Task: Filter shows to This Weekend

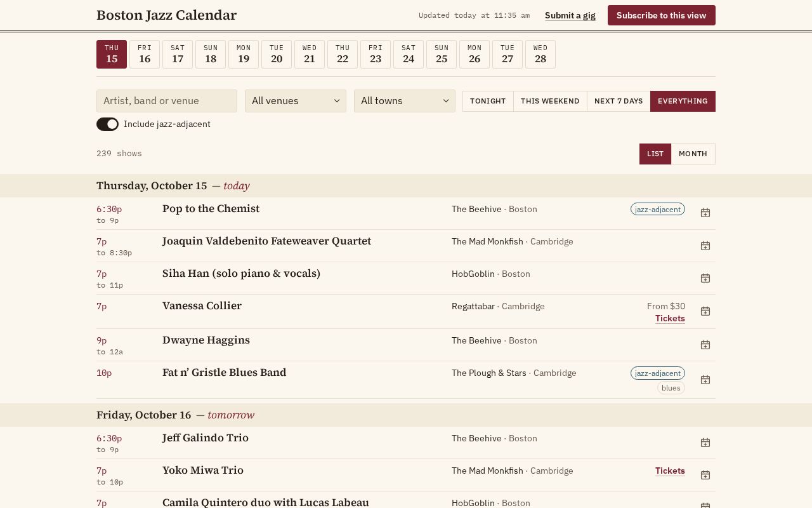Action: pos(550,101)
